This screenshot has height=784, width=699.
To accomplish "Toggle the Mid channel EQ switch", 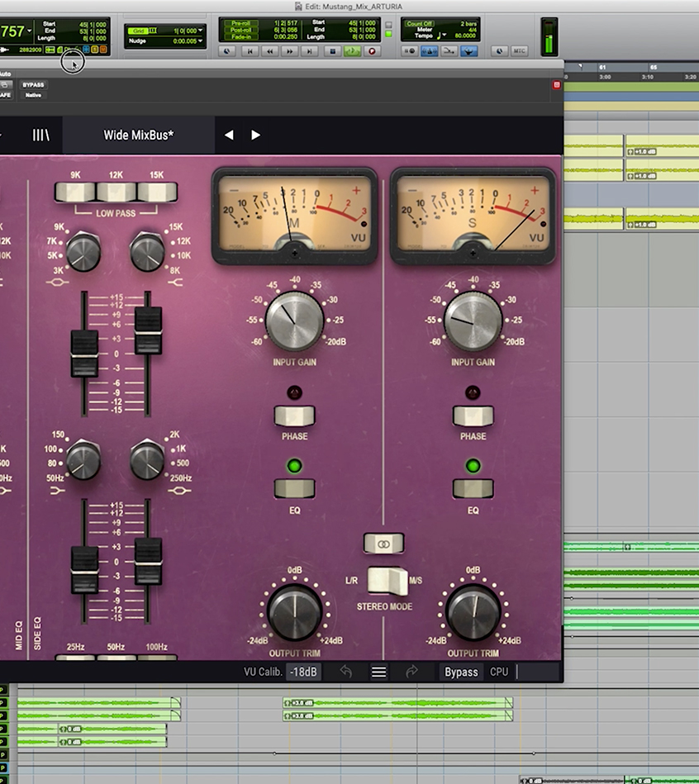I will (294, 489).
